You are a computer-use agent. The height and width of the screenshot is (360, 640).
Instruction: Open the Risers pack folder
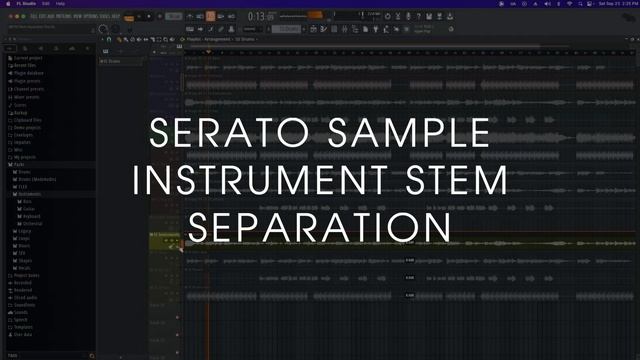(24, 246)
